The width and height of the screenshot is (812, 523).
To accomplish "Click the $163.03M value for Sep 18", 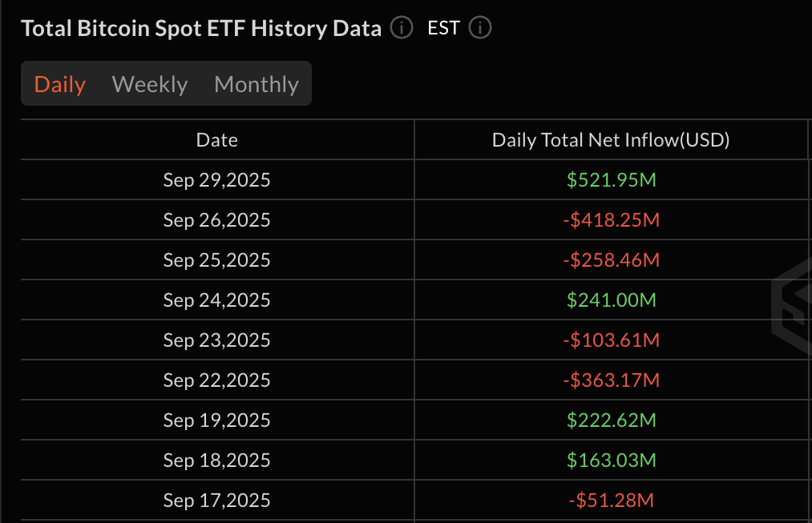I will click(611, 460).
